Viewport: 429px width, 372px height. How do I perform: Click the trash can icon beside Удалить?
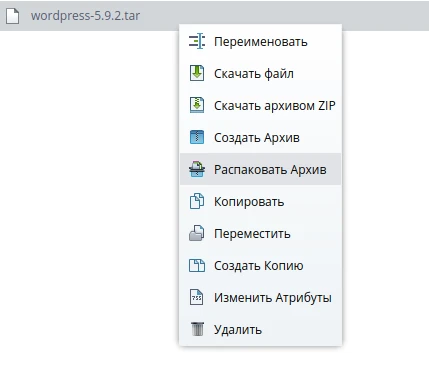click(197, 329)
